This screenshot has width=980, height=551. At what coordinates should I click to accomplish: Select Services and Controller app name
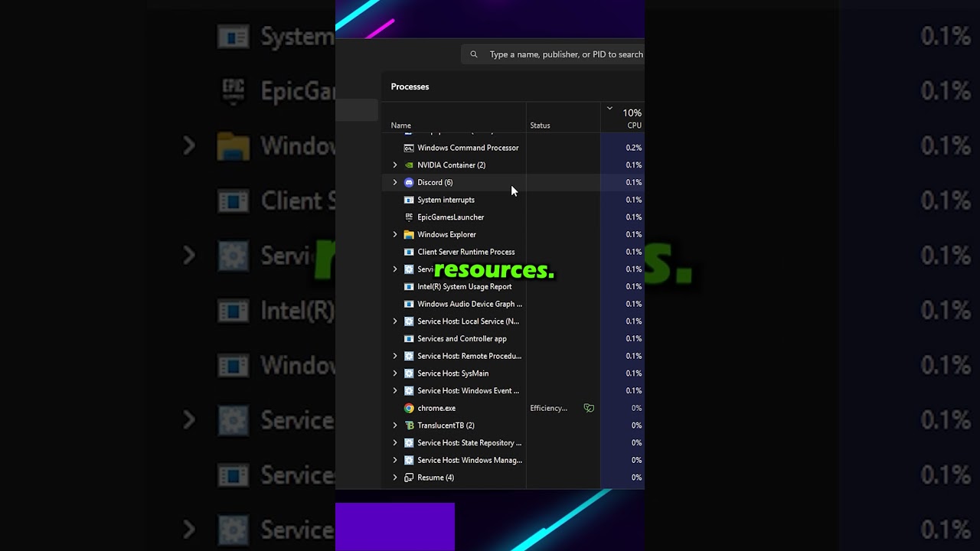click(x=462, y=339)
